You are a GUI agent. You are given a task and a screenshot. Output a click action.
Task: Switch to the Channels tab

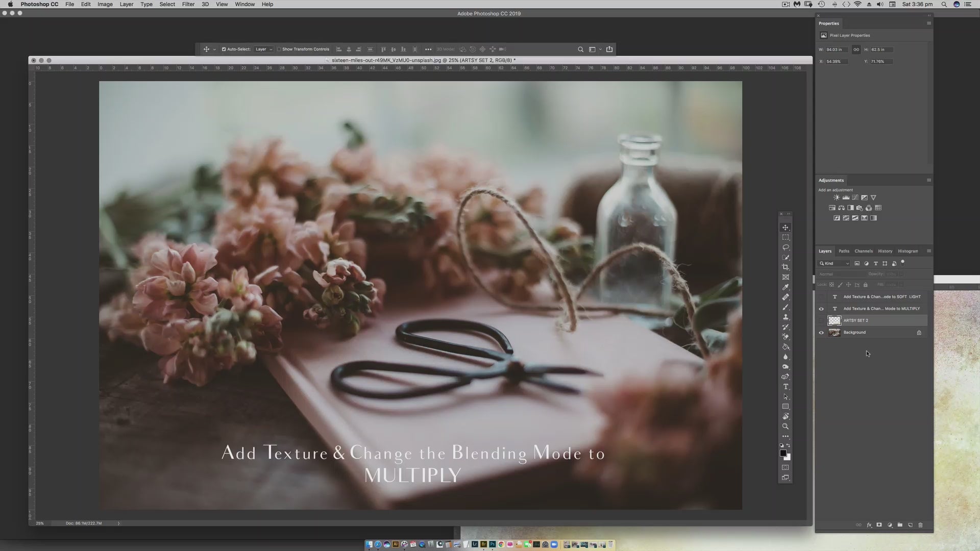tap(864, 251)
